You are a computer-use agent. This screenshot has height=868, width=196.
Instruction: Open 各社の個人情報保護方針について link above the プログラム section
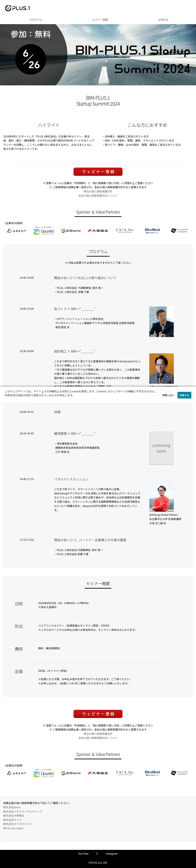(x=98, y=196)
